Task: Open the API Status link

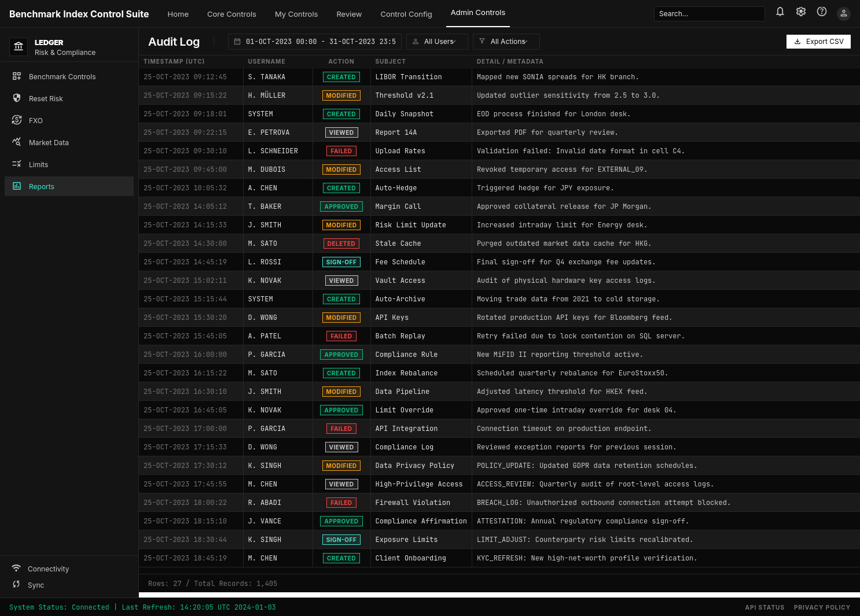Action: (x=765, y=607)
